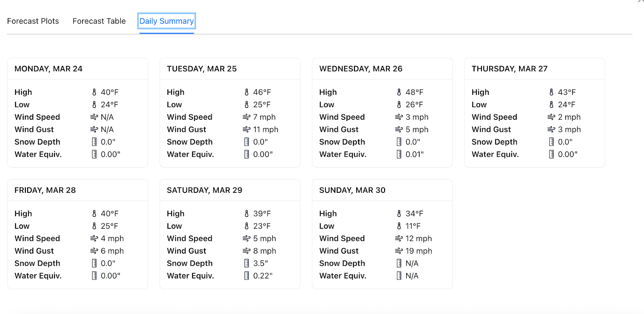
Task: Click the Sunday, Mar 30 card header
Action: point(351,190)
